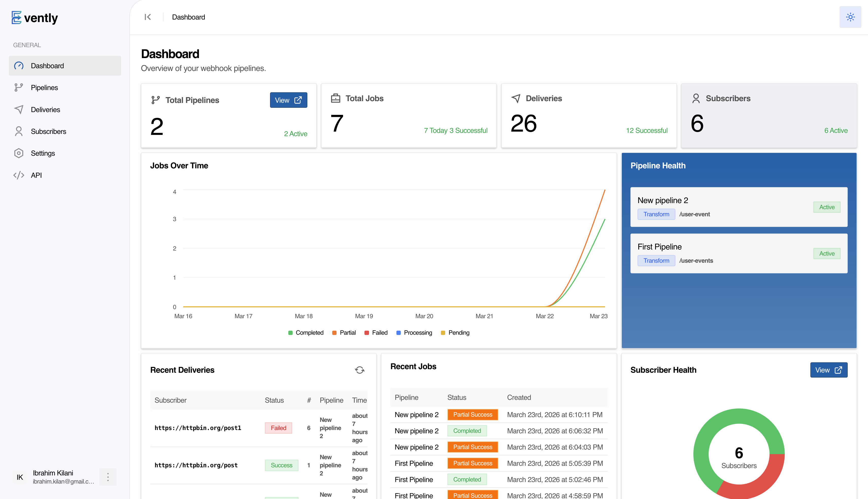Open the API code icon

coord(19,175)
